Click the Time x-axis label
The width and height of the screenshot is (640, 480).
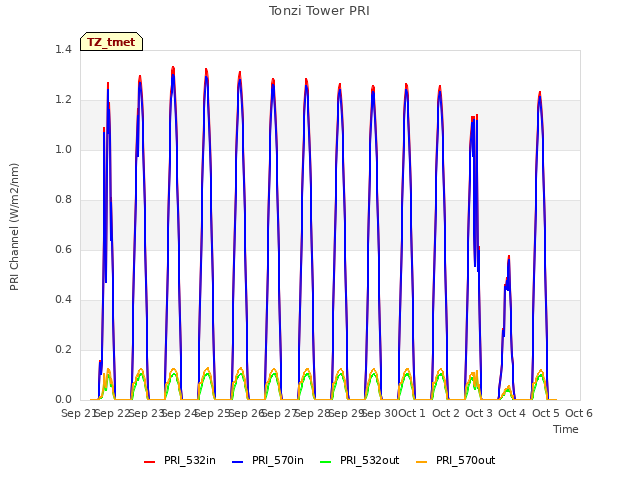(x=566, y=429)
